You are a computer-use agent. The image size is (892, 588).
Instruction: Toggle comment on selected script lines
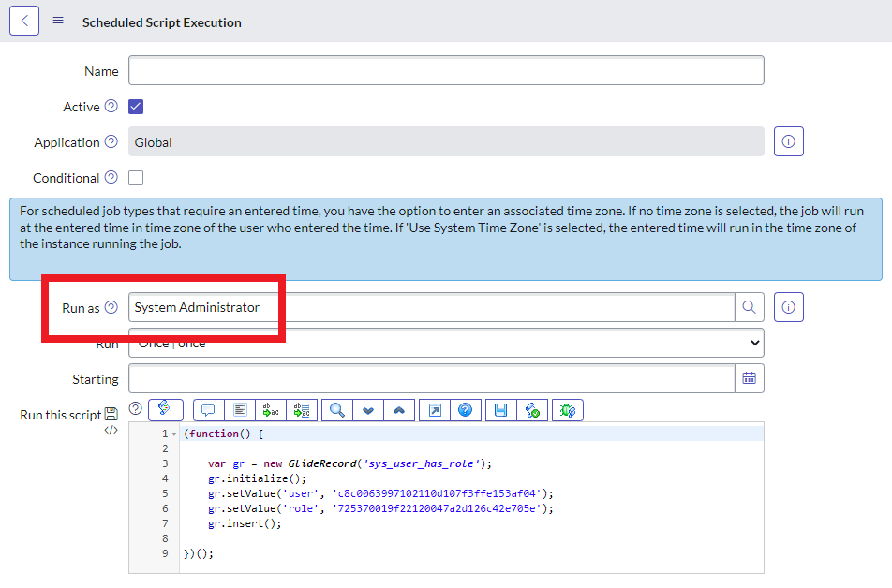coord(208,411)
